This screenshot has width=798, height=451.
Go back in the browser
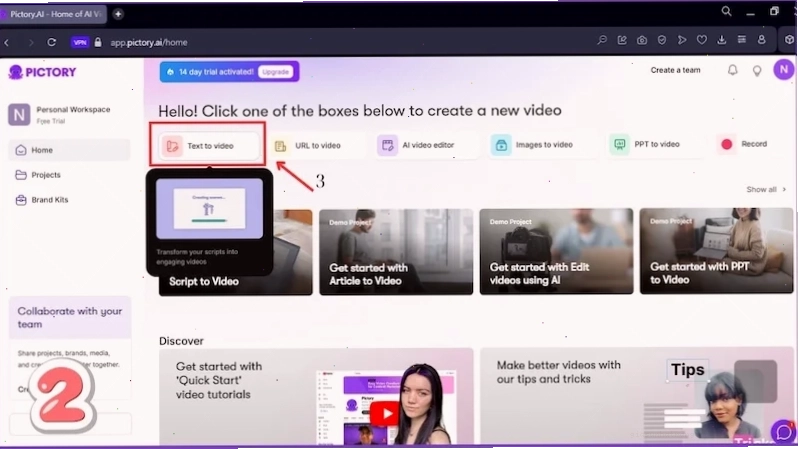tap(7, 43)
